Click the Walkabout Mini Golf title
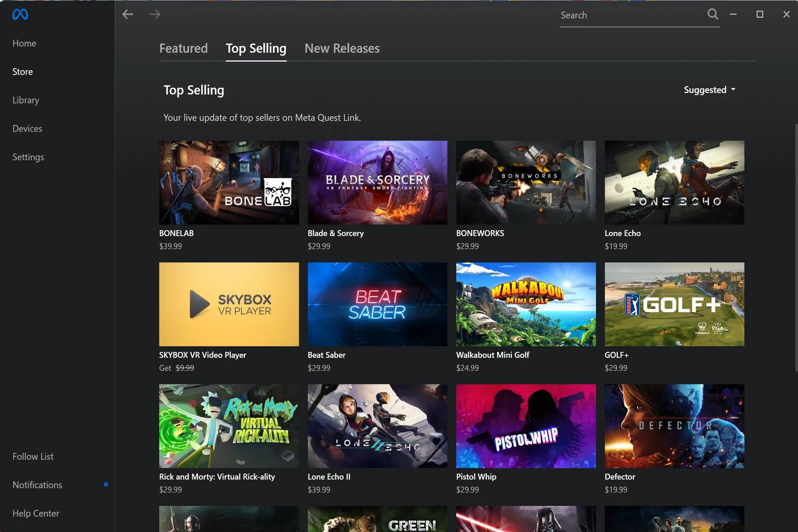This screenshot has height=532, width=798. click(493, 355)
